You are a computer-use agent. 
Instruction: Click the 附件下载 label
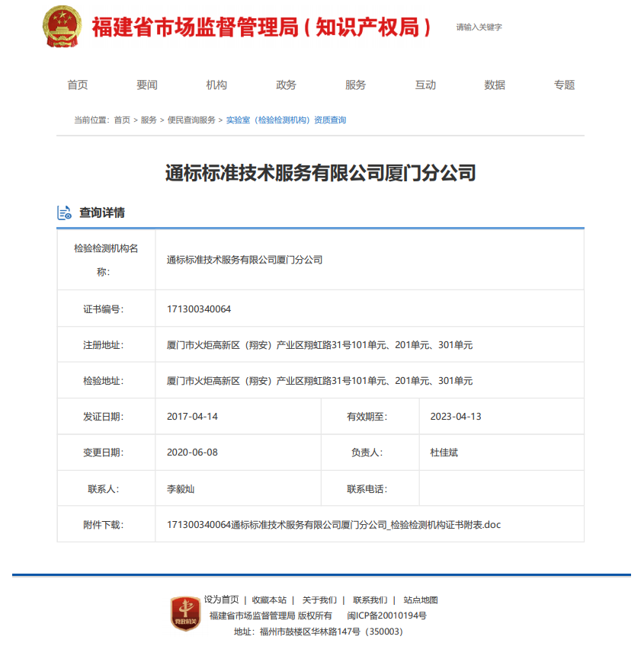(x=104, y=525)
